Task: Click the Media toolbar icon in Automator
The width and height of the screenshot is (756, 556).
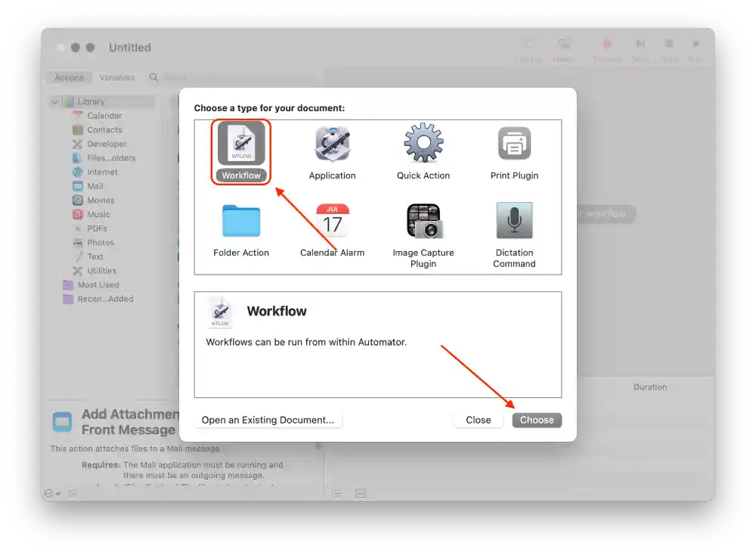Action: click(564, 44)
